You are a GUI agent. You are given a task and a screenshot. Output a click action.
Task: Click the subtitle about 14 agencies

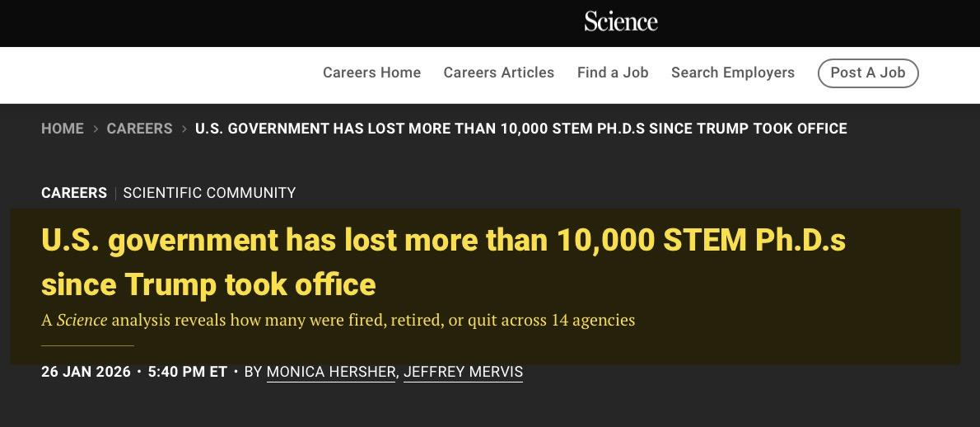tap(338, 320)
